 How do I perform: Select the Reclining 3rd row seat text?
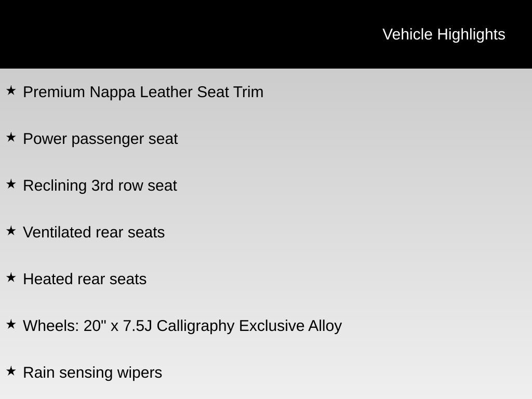coord(100,185)
